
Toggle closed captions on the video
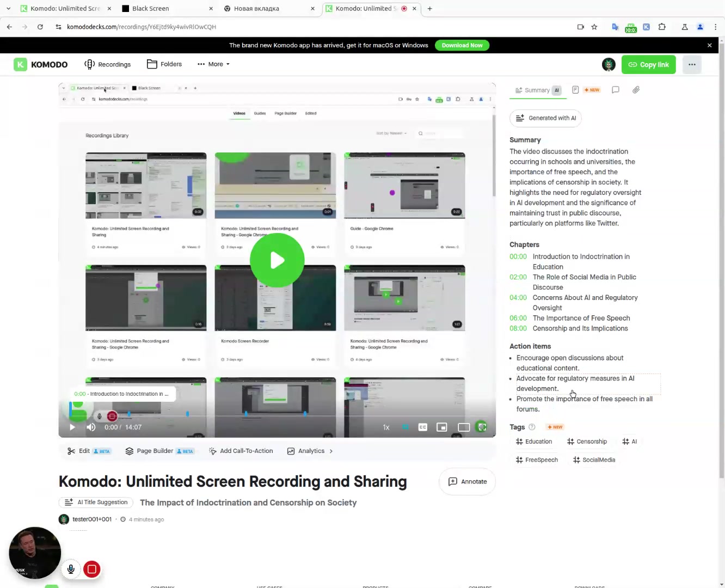422,427
